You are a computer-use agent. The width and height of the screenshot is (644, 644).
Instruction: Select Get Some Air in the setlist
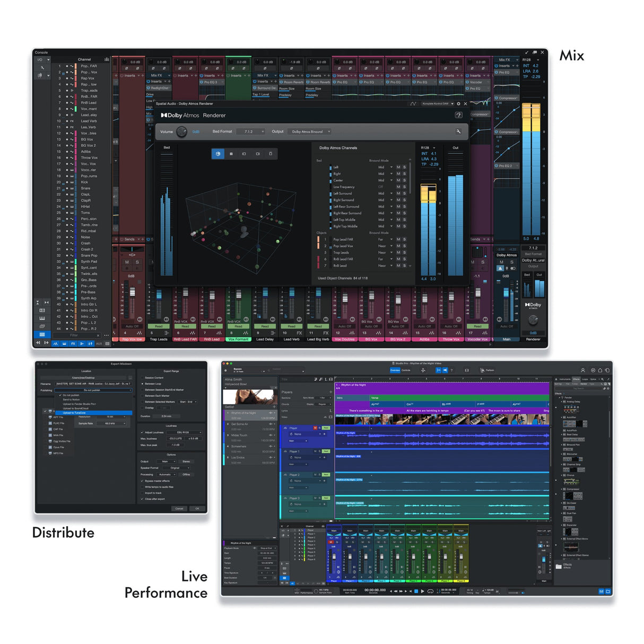[240, 424]
